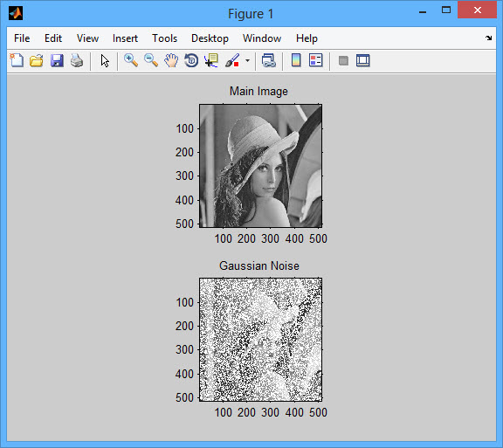503x448 pixels.
Task: Show Plot Tools and dock figure
Action: (x=362, y=60)
